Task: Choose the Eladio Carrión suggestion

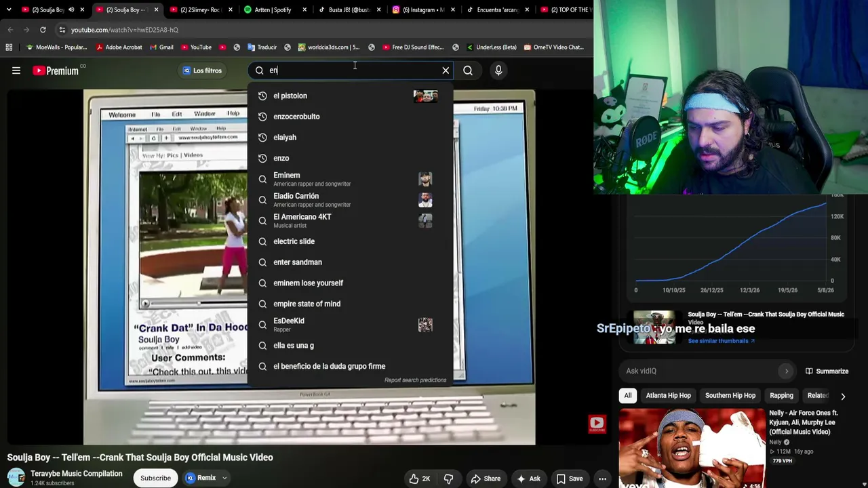Action: [x=351, y=200]
